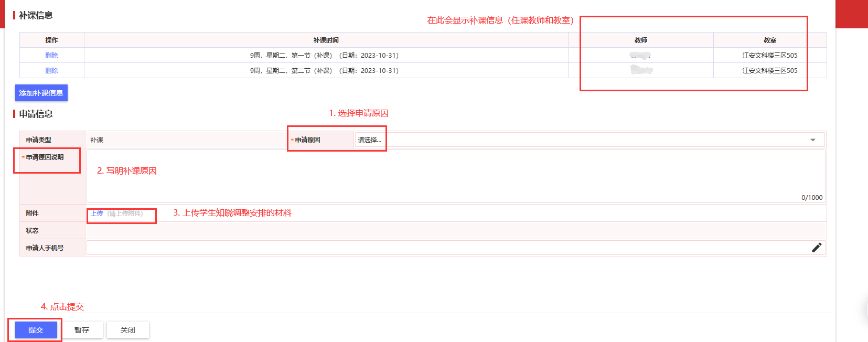Close the form with 关闭 button
The width and height of the screenshot is (868, 342).
[x=128, y=330]
